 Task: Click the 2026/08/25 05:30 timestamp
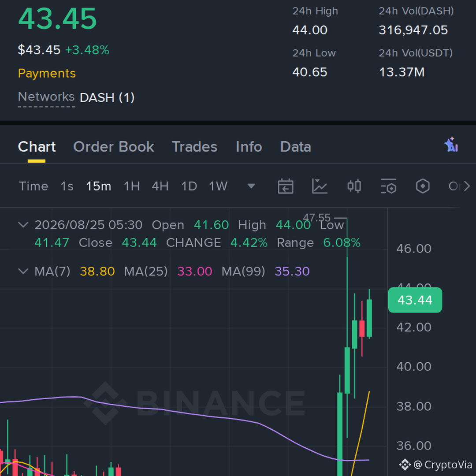pos(88,225)
